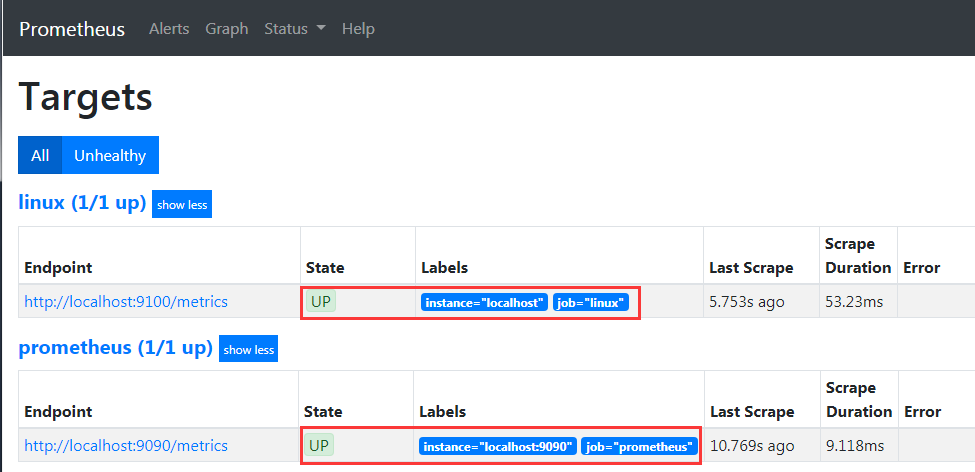Navigate to the Graph page
Viewport: 975px width, 472px height.
pyautogui.click(x=226, y=29)
